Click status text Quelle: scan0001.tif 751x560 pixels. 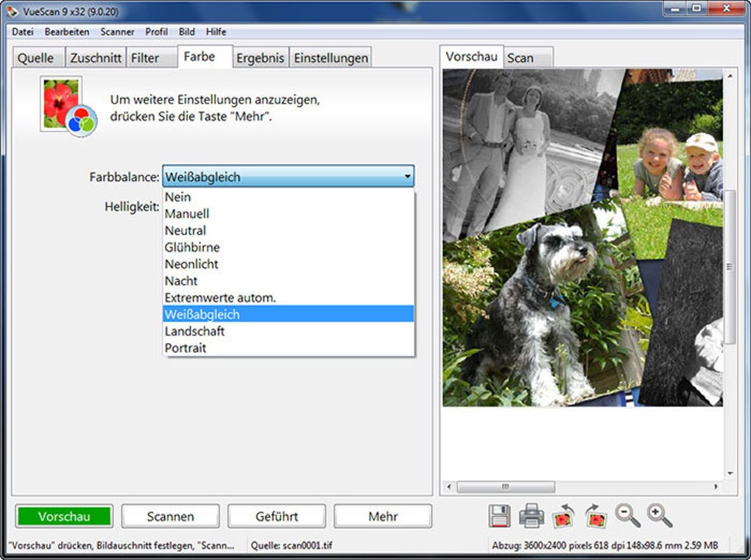tap(292, 545)
